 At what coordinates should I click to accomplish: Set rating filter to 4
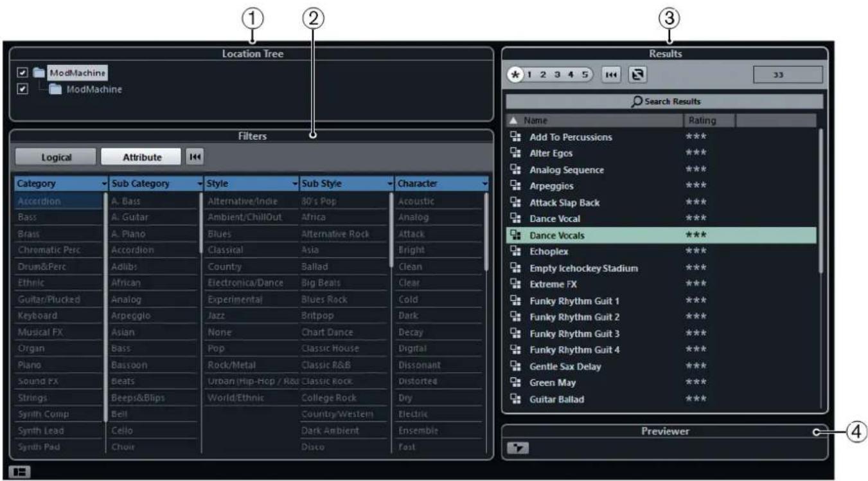(x=571, y=75)
